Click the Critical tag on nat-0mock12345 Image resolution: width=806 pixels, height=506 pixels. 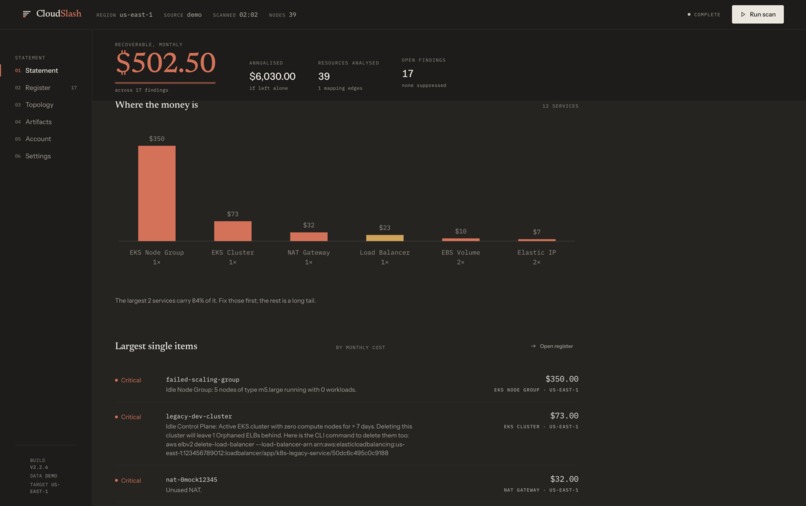click(x=128, y=480)
